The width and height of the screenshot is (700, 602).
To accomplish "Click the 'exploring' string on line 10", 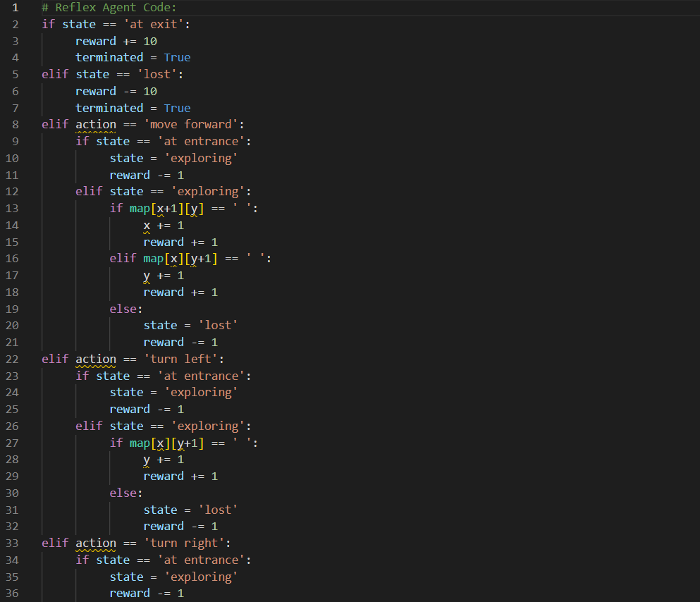I will pos(201,158).
